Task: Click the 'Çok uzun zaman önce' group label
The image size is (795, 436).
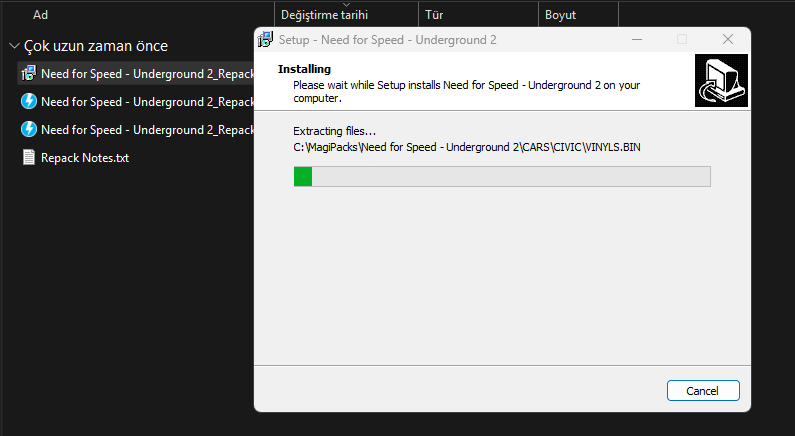Action: point(96,46)
